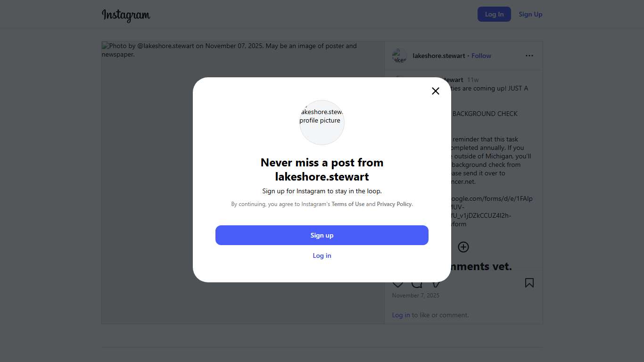Open the post's more options menu
Image resolution: width=644 pixels, height=362 pixels.
(529, 56)
